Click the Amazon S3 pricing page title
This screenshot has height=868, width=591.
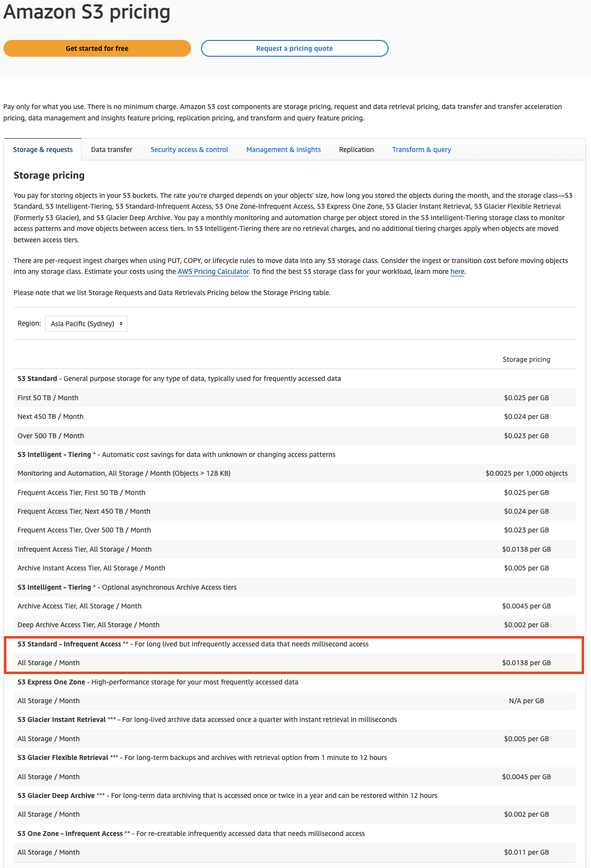[x=87, y=11]
